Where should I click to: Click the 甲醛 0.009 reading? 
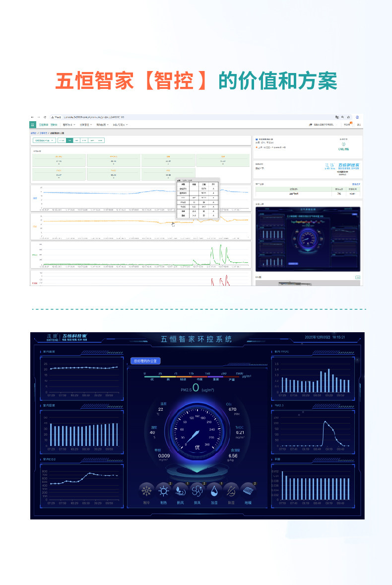[x=164, y=455]
